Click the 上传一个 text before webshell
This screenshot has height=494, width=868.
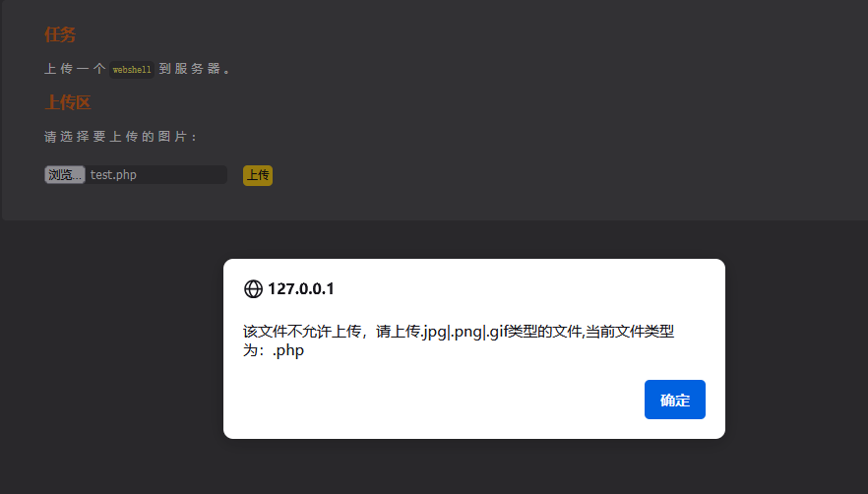click(75, 69)
